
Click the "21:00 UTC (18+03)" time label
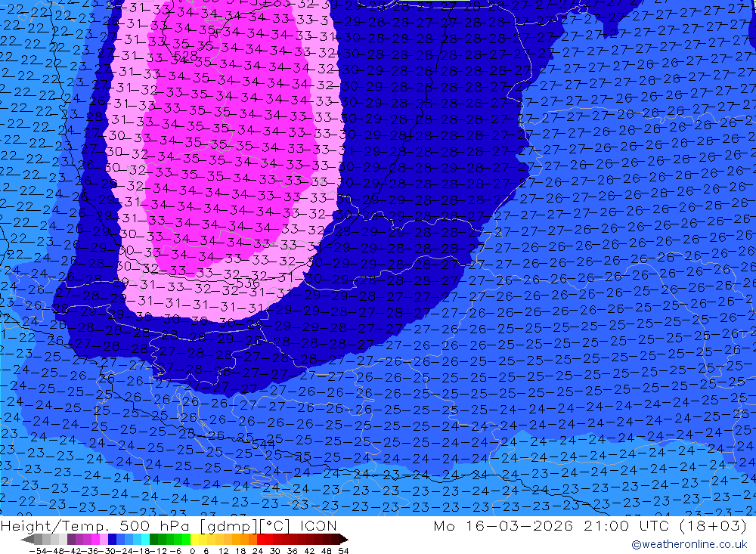click(665, 525)
